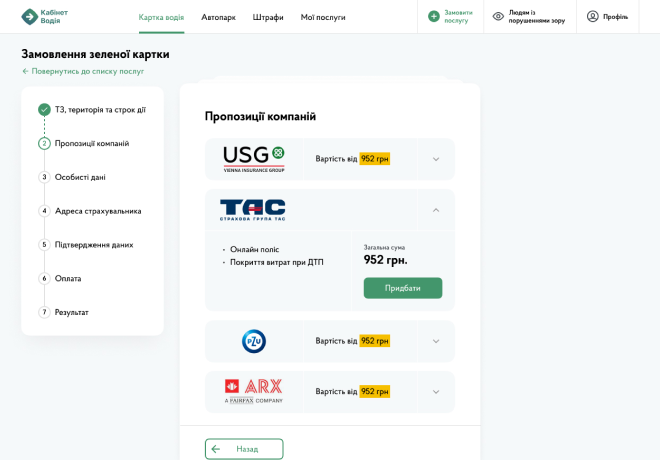Click the green Придбати button
Image resolution: width=660 pixels, height=460 pixels.
(x=403, y=288)
